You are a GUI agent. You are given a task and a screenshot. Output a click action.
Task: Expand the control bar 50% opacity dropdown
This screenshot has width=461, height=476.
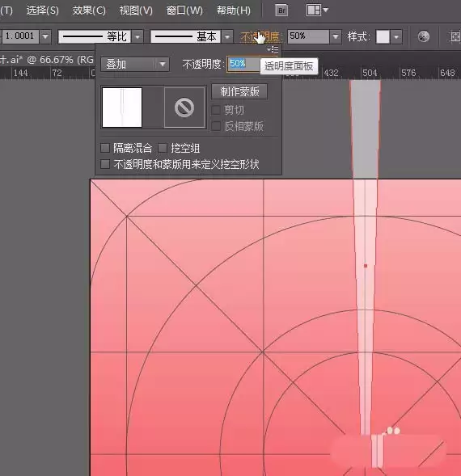(x=336, y=36)
